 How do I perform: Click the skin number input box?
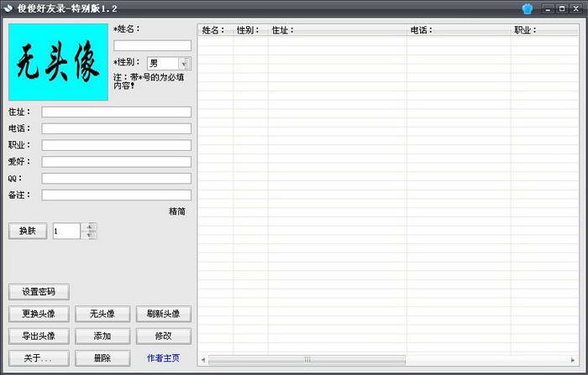[66, 231]
